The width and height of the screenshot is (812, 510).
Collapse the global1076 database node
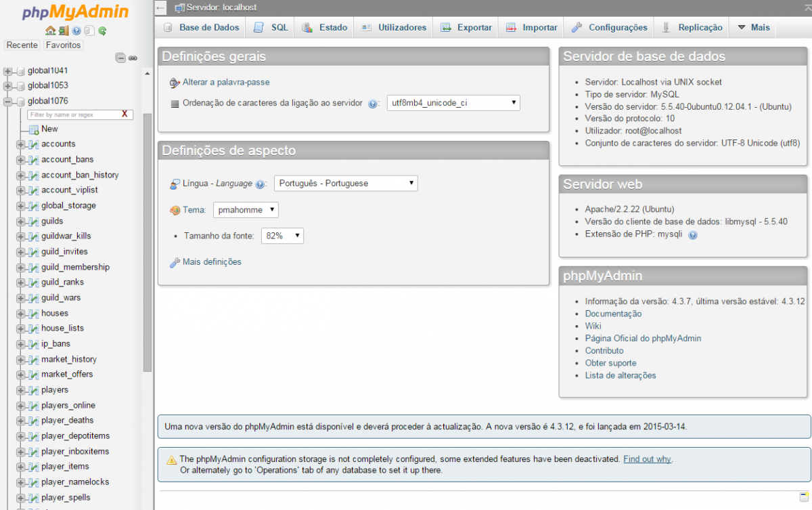(x=8, y=102)
